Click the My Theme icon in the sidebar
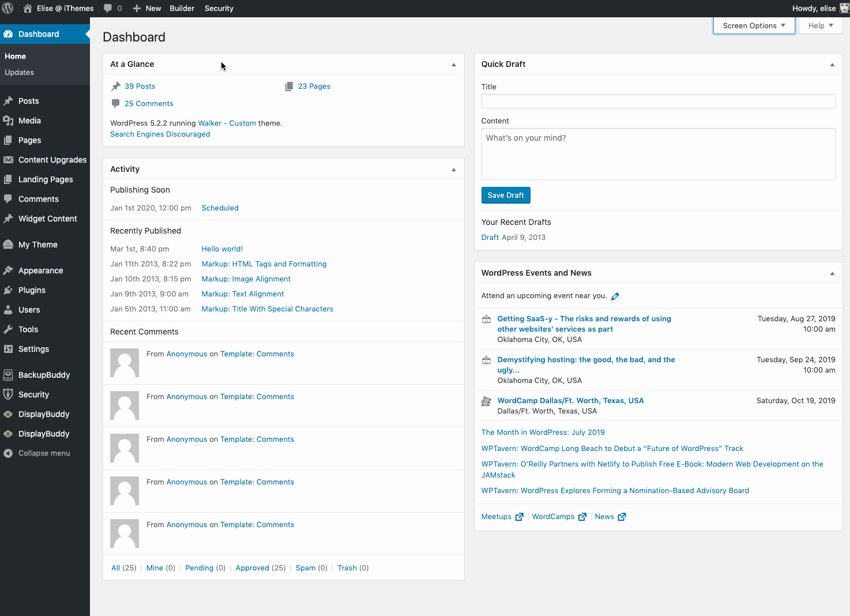The height and width of the screenshot is (616, 850). (8, 245)
